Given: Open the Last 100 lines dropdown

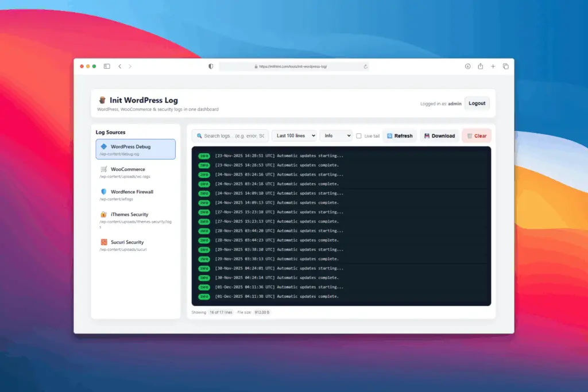Looking at the screenshot, I should point(295,135).
